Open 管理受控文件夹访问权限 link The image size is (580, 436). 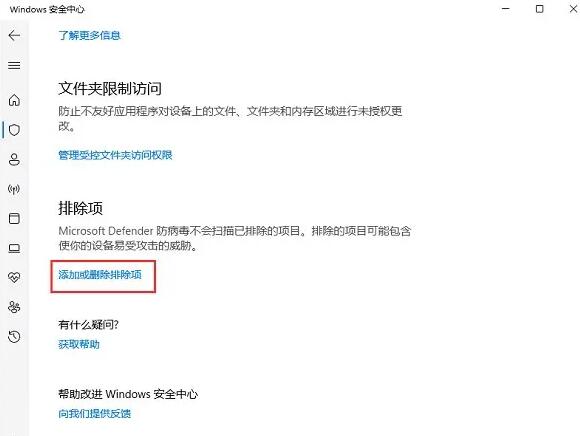point(115,155)
